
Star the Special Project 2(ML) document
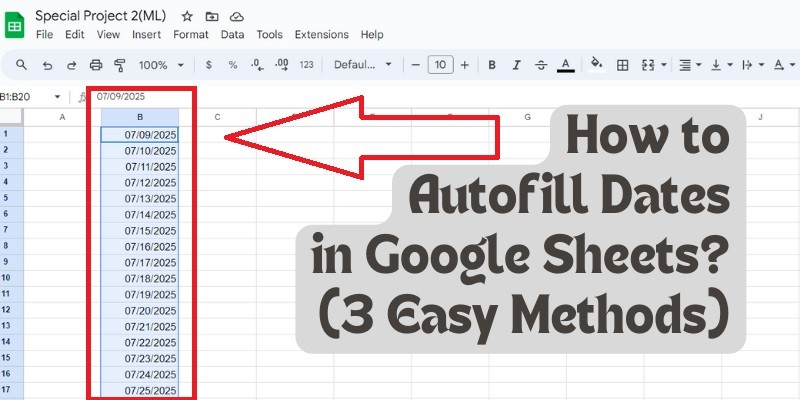(x=187, y=17)
